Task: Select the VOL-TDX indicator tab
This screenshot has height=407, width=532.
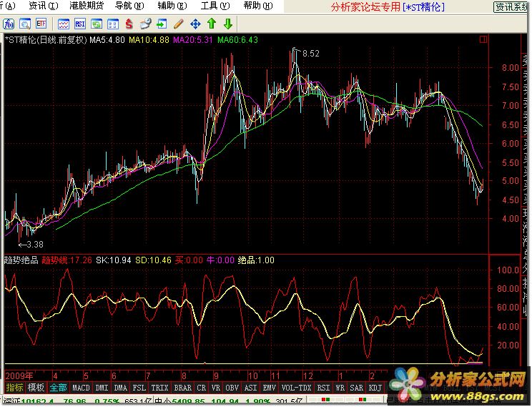Action: [x=296, y=387]
